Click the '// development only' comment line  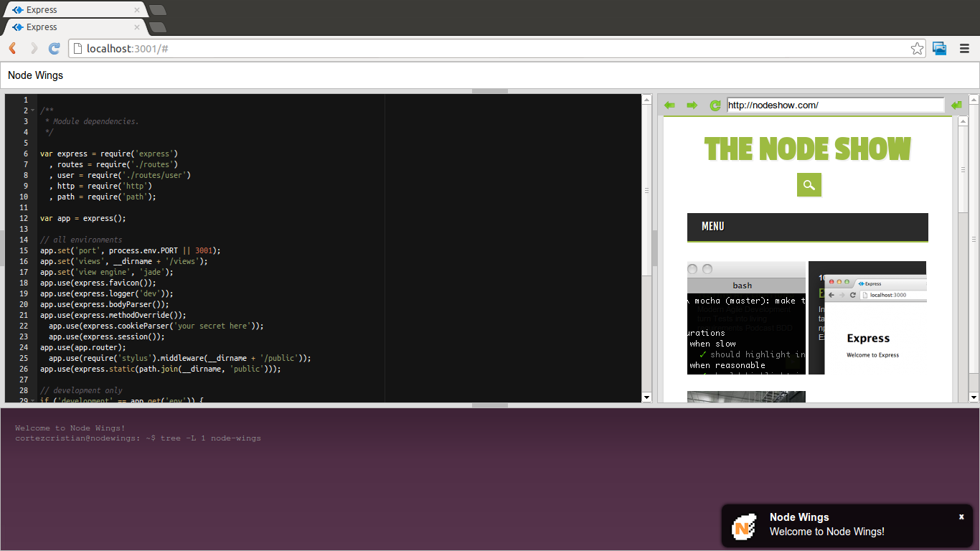point(81,390)
